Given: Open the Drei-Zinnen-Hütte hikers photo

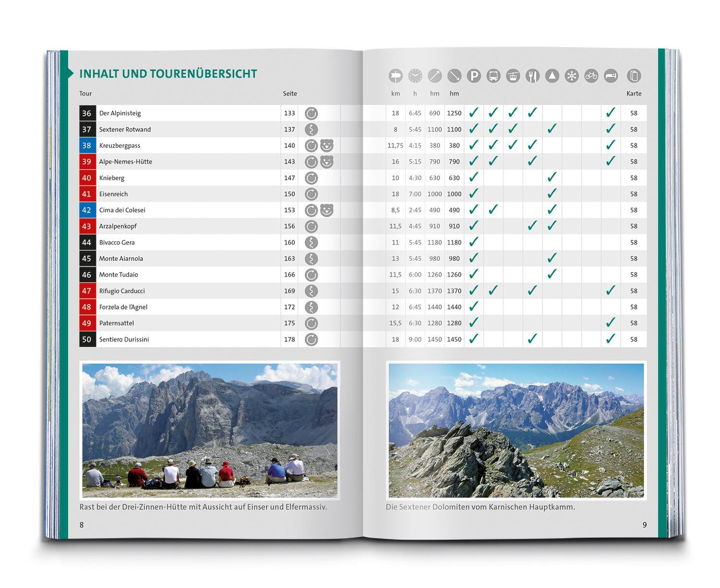Looking at the screenshot, I should pos(210,431).
